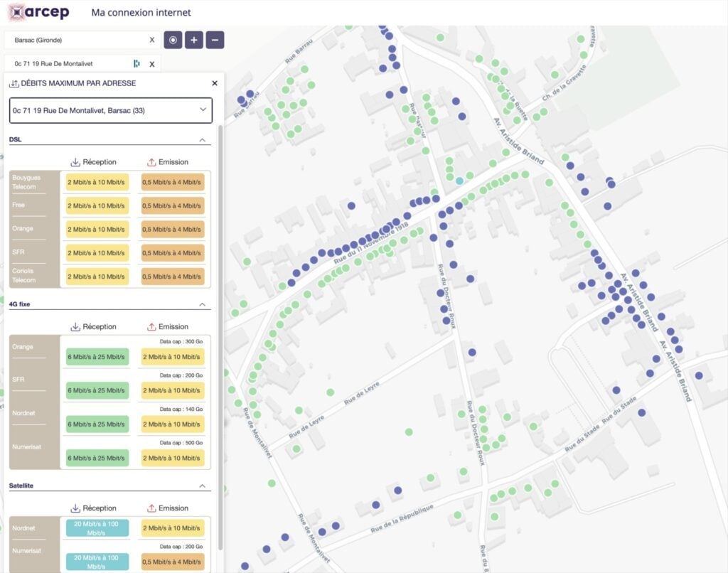Click the DSL section heading
Image resolution: width=728 pixels, height=573 pixels.
tap(16, 139)
